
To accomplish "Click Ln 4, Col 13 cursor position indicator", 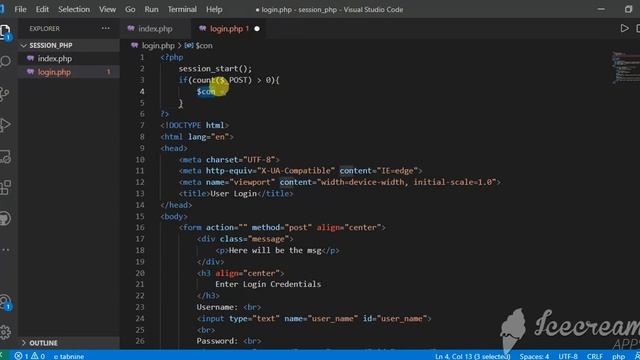I will point(473,356).
